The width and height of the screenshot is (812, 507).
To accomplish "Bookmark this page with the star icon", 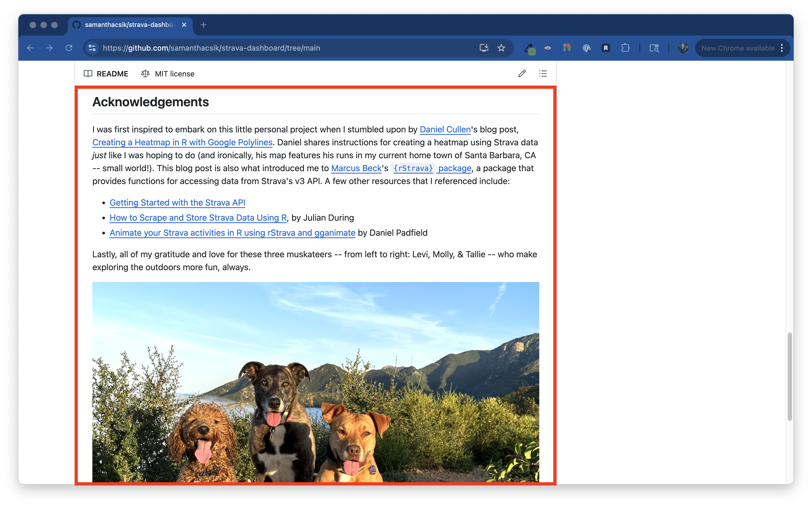I will (501, 48).
